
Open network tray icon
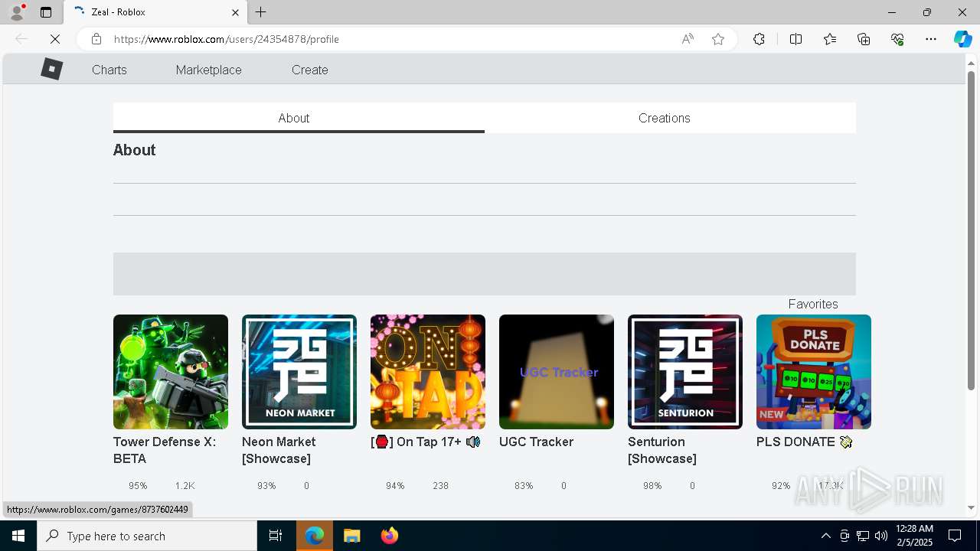tap(863, 536)
